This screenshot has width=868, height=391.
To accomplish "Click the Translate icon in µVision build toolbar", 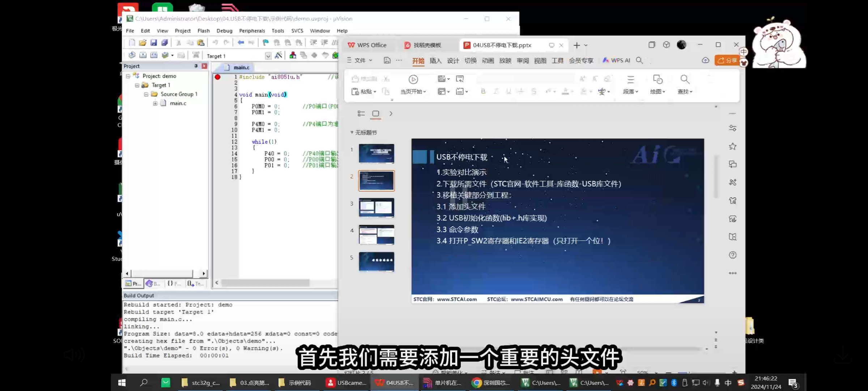I will point(132,55).
